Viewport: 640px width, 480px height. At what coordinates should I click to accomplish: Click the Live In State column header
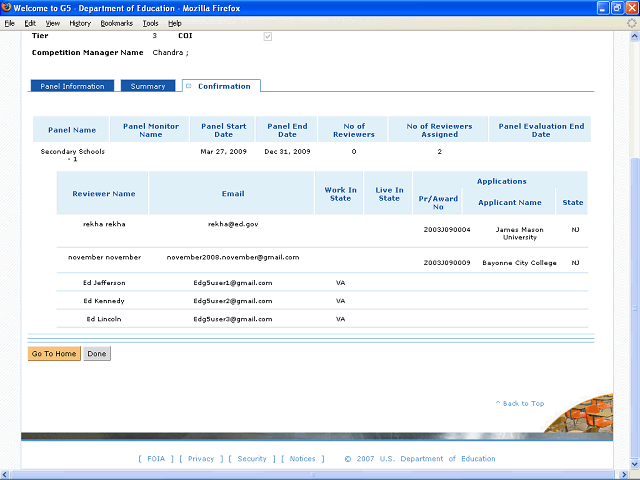(389, 194)
